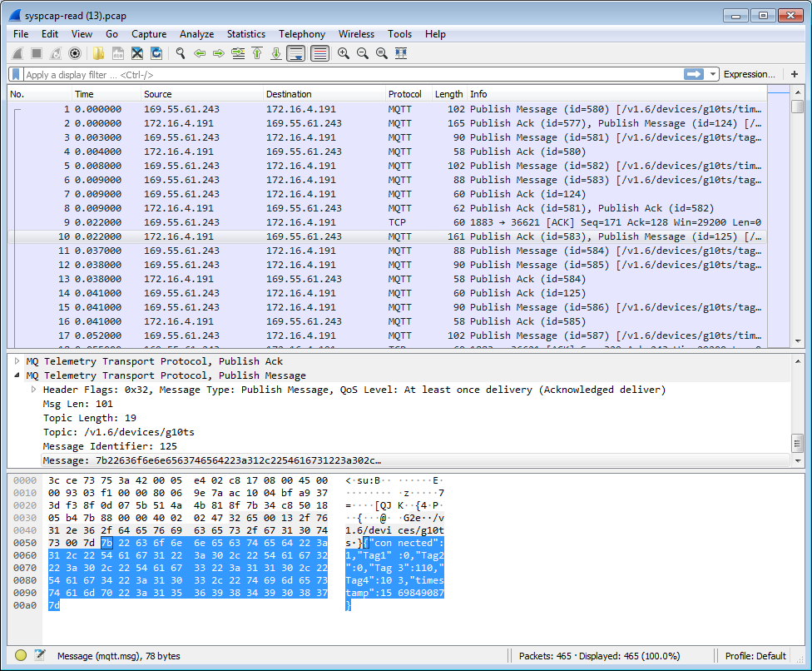Open the Tools menu
The width and height of the screenshot is (812, 671).
click(400, 34)
